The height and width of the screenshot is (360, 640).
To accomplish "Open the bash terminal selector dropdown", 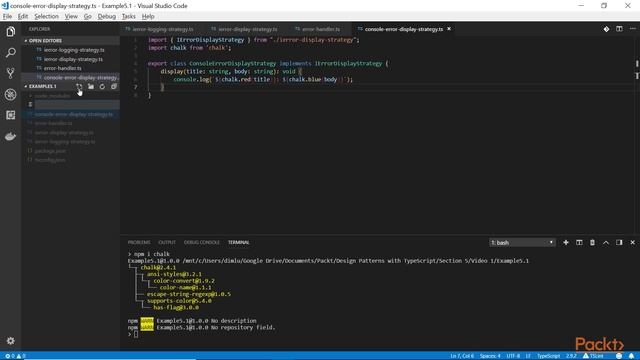I will pos(522,242).
